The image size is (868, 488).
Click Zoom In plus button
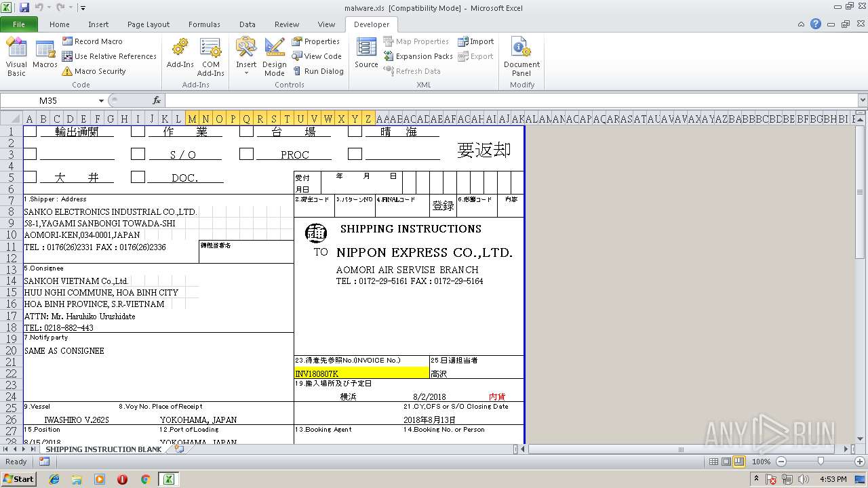coord(860,462)
